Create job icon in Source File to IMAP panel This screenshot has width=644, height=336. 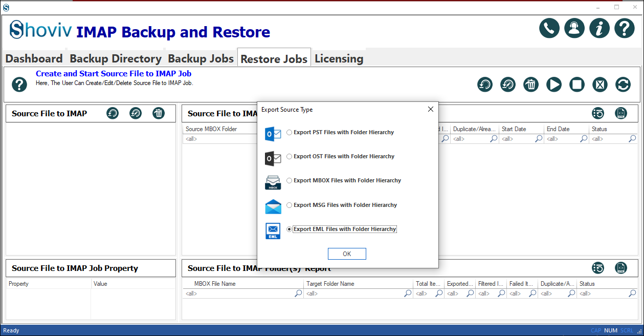click(x=113, y=113)
